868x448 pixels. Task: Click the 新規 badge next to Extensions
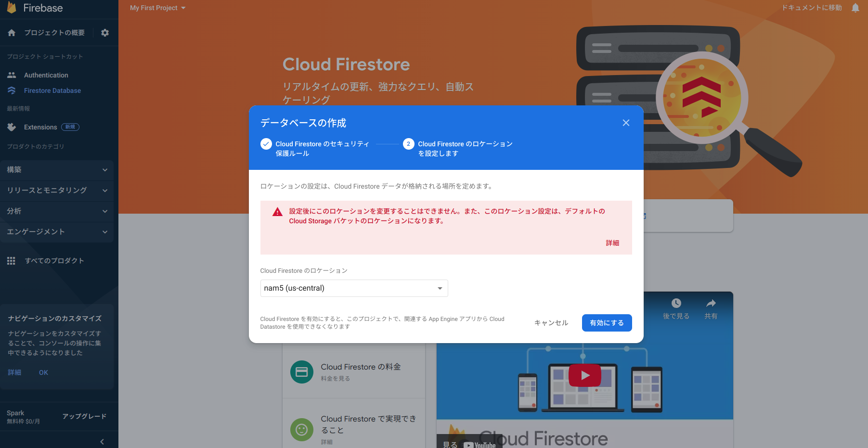(70, 127)
